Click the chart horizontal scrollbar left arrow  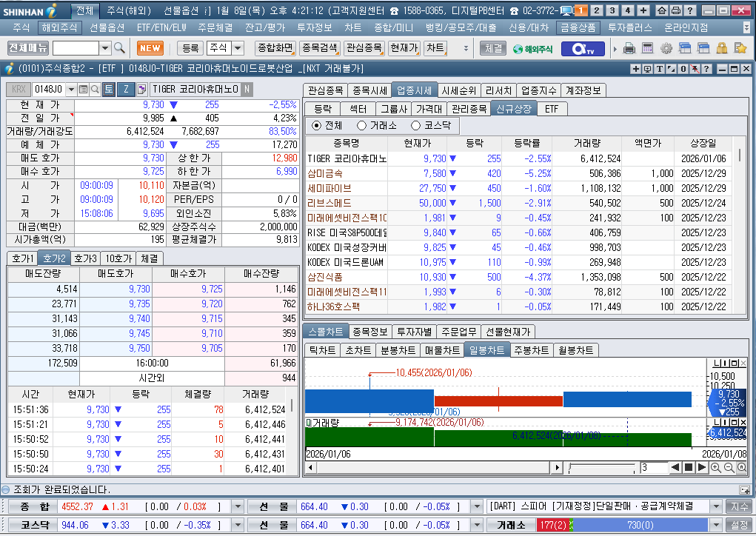click(x=310, y=467)
